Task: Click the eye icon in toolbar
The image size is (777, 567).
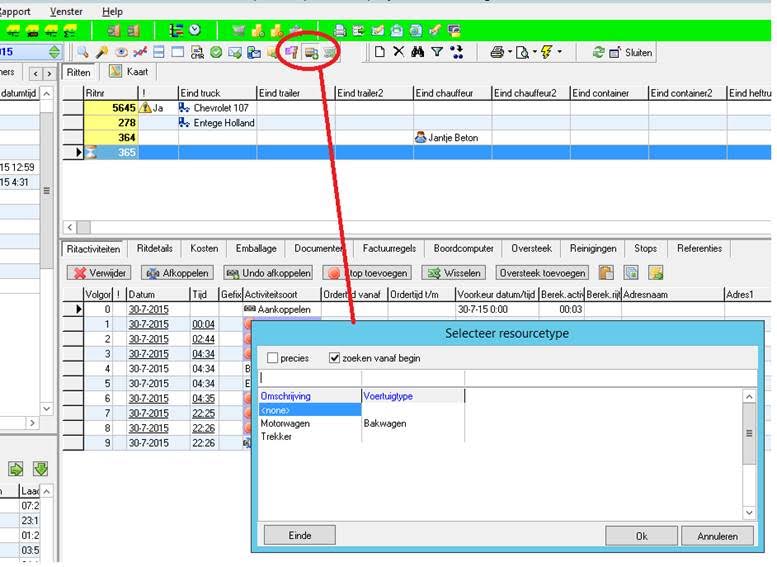Action: (x=121, y=52)
